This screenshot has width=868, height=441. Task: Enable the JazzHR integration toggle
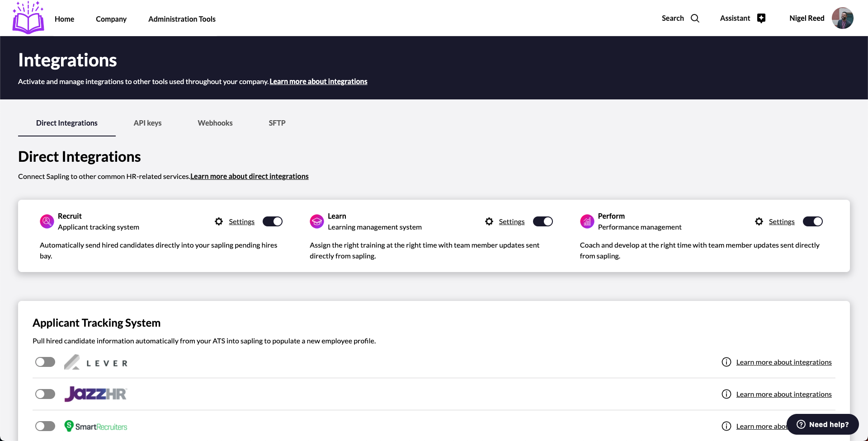point(45,394)
